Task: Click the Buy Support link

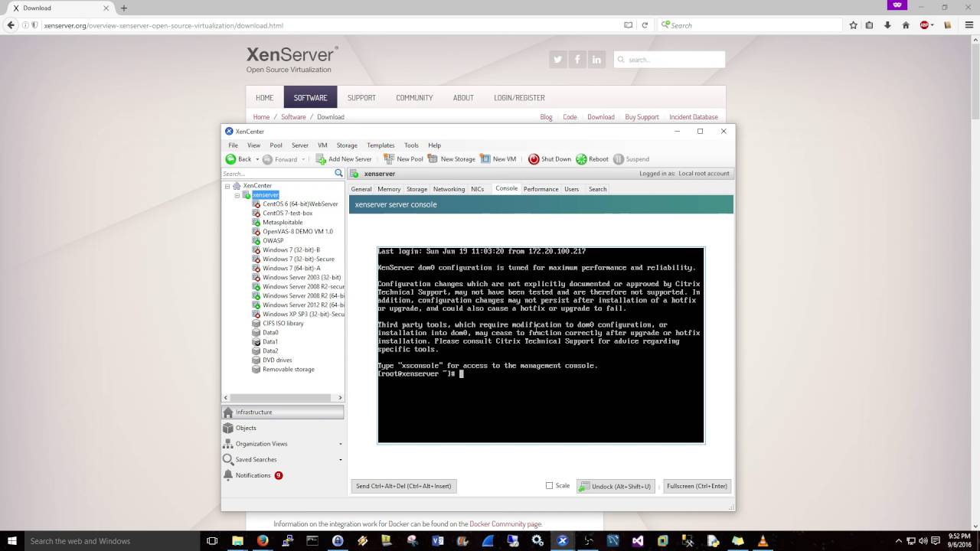Action: pos(642,117)
